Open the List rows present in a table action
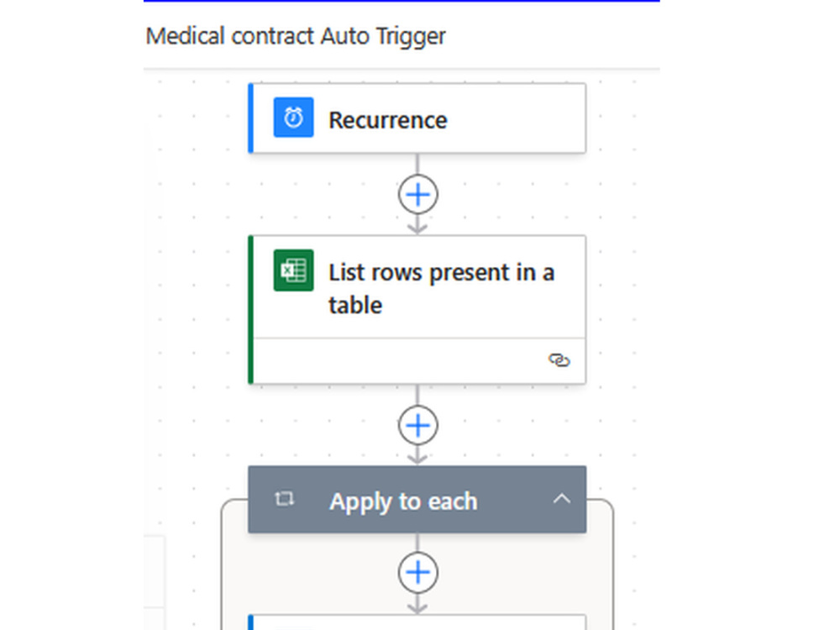840x630 pixels. tap(417, 309)
